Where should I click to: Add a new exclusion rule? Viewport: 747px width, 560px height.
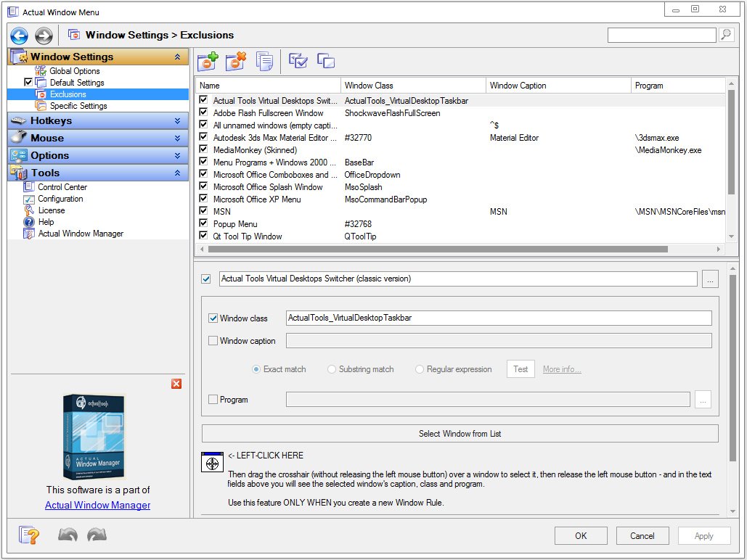pos(208,61)
